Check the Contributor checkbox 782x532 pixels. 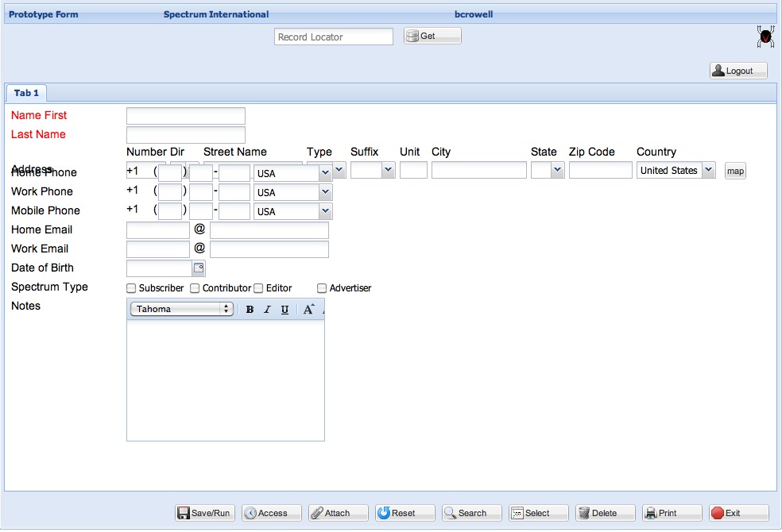195,288
